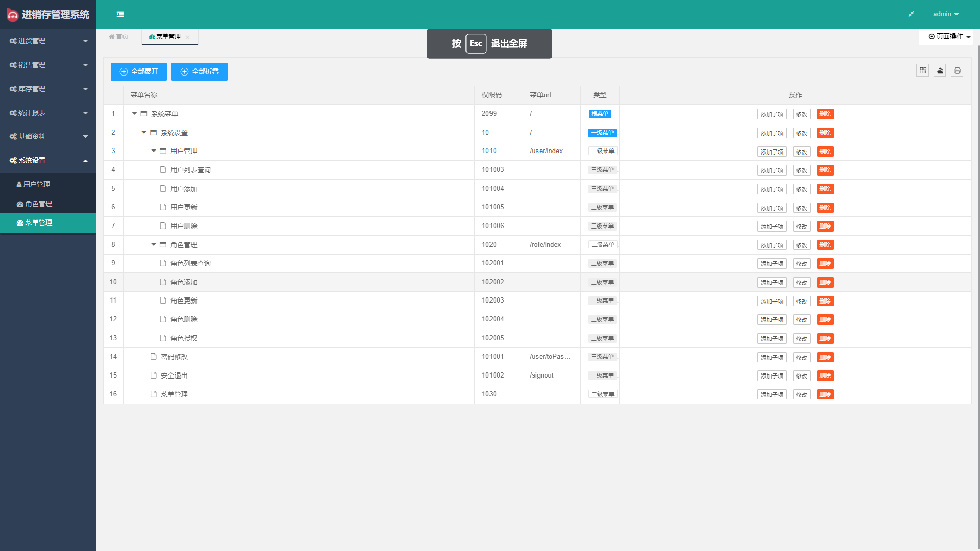
Task: Click the file icon beside 用户列表查询
Action: pyautogui.click(x=163, y=170)
